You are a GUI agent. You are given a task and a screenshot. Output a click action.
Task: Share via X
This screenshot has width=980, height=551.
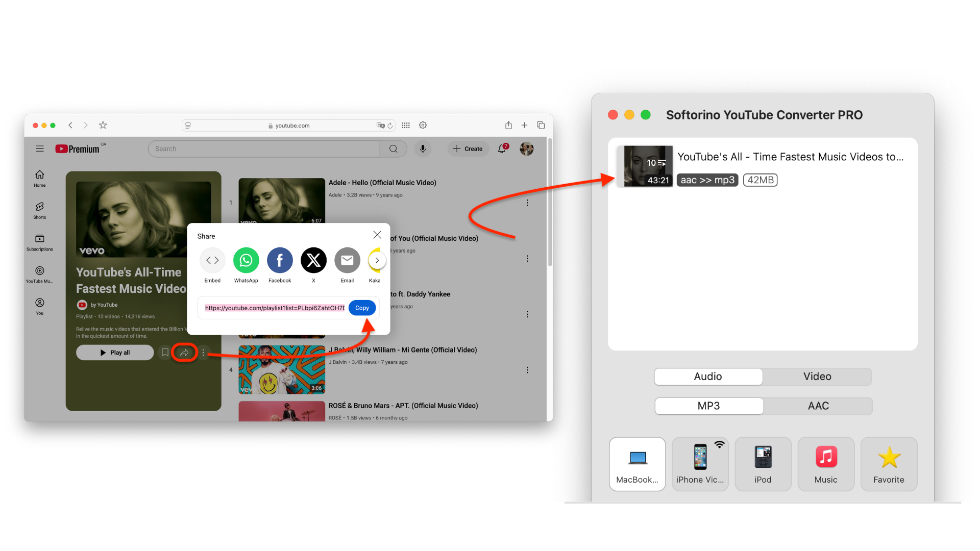[x=313, y=265]
